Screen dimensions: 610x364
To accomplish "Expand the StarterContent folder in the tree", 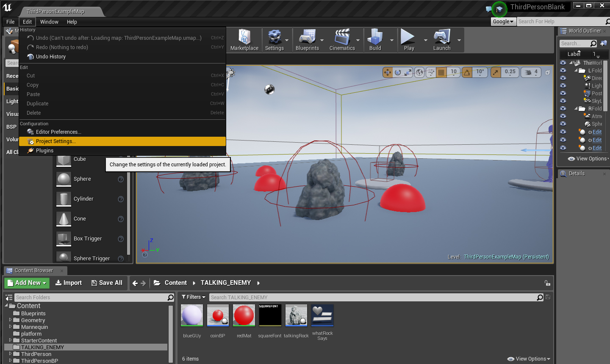I will [x=11, y=340].
